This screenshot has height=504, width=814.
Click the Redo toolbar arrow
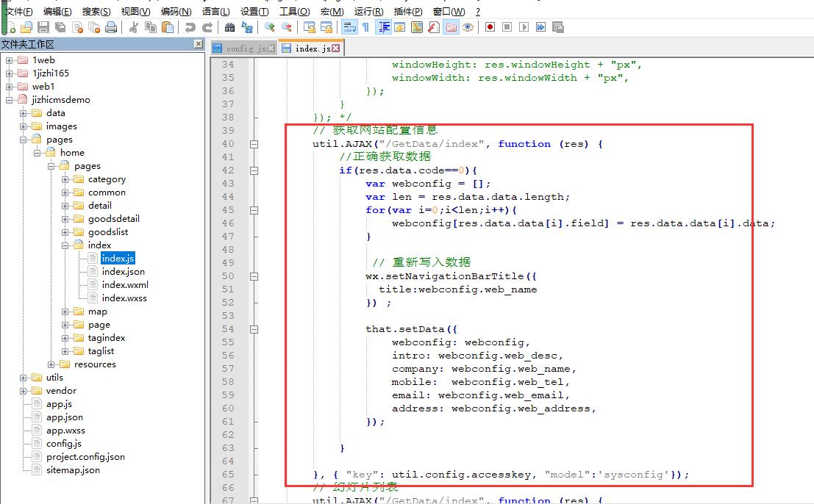pyautogui.click(x=207, y=27)
